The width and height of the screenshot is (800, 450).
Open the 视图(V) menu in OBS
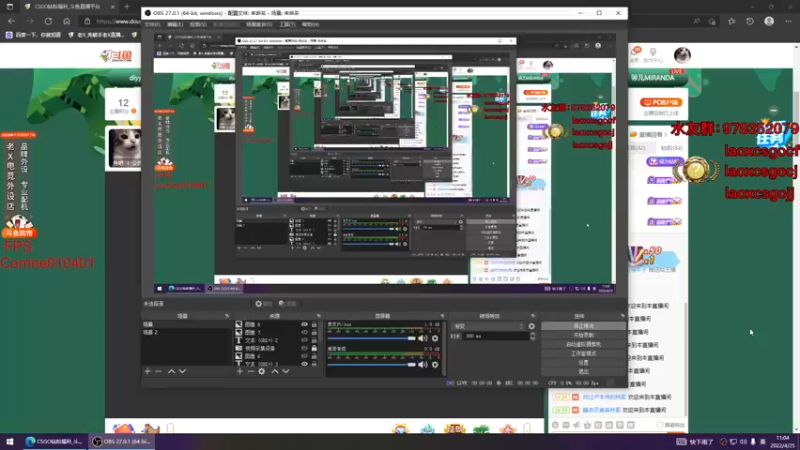198,24
